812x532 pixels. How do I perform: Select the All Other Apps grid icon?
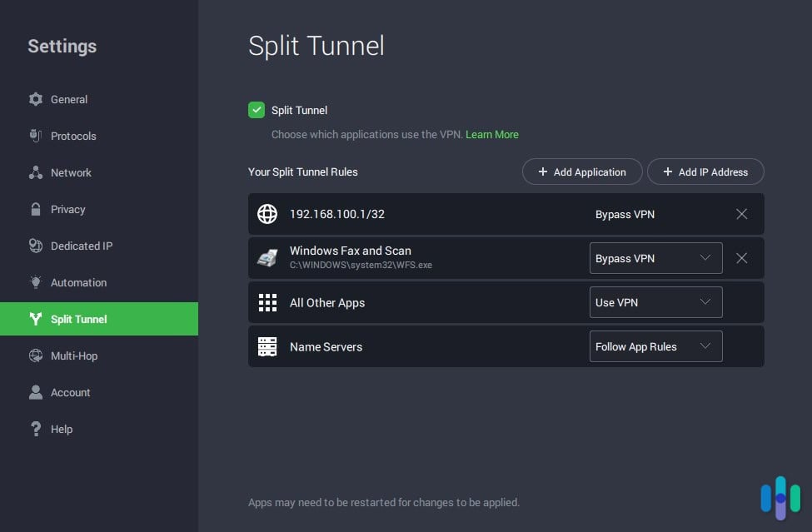[267, 302]
